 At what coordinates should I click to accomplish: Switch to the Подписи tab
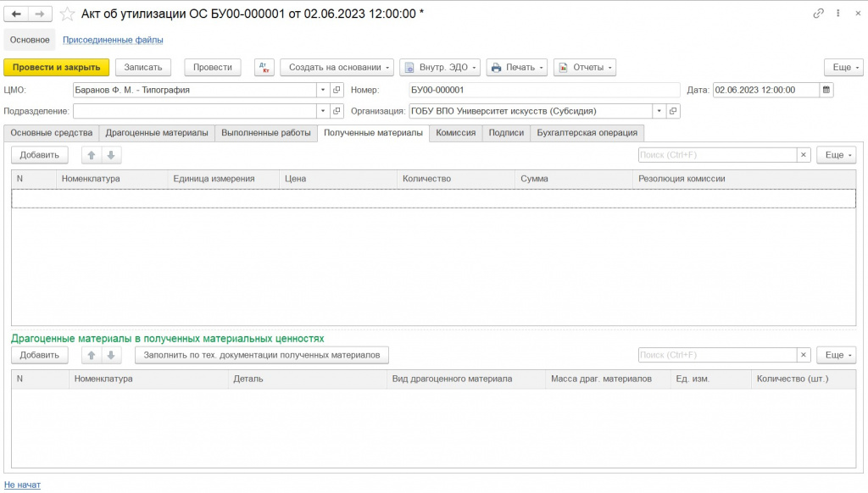506,133
